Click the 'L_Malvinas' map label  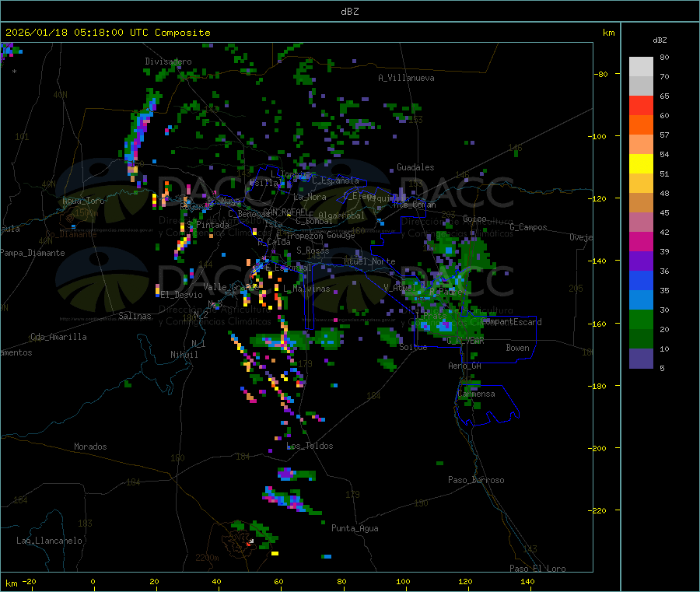pyautogui.click(x=306, y=289)
